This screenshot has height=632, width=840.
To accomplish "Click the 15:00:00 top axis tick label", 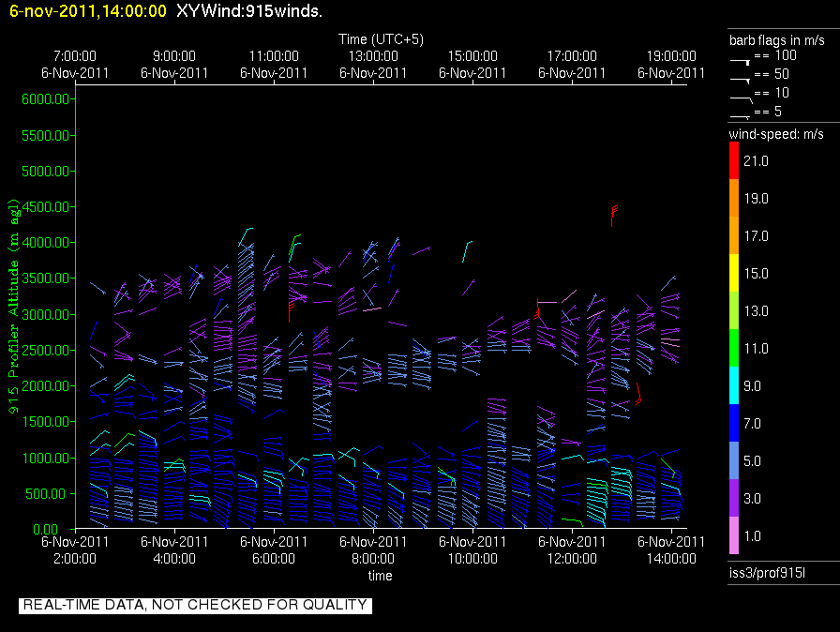I will pos(472,55).
